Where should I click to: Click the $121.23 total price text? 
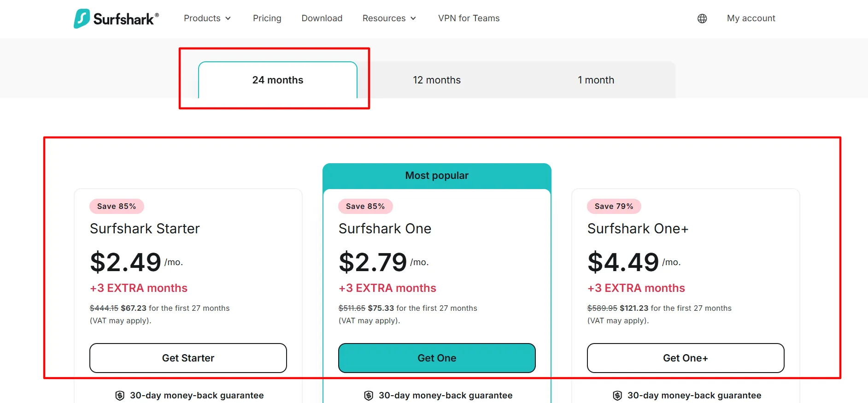(x=634, y=308)
